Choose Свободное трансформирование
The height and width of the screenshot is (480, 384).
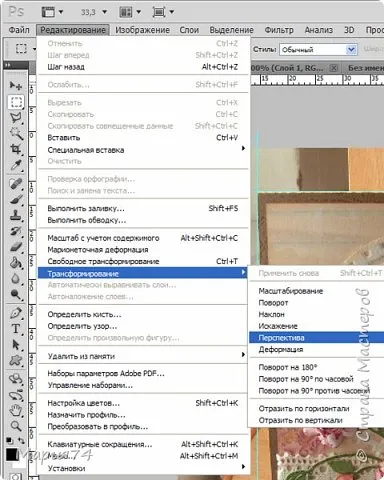[x=143, y=261]
